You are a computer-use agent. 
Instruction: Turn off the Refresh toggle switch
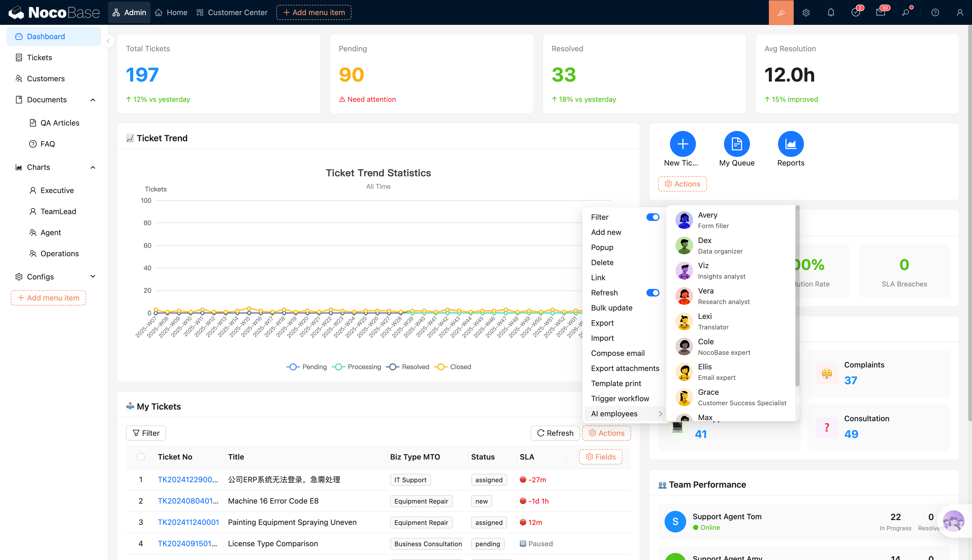pos(653,293)
